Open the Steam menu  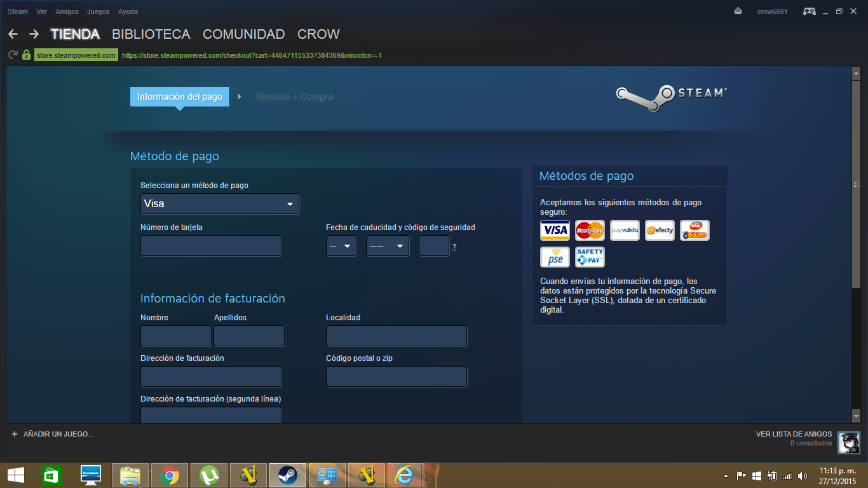[x=18, y=11]
